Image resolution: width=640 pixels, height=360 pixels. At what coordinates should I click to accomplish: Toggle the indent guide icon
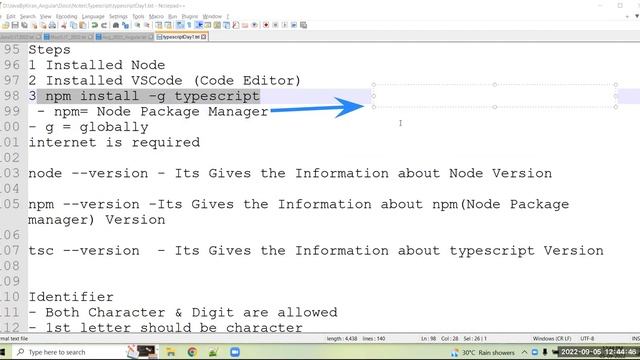coord(199,25)
